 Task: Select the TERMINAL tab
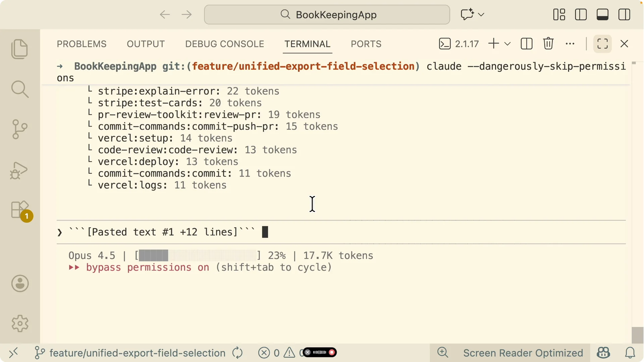pyautogui.click(x=307, y=44)
